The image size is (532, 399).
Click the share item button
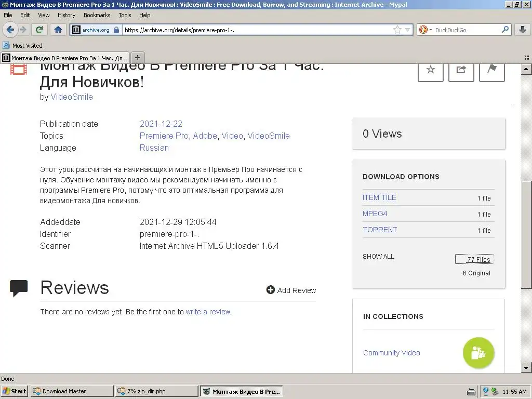pyautogui.click(x=461, y=71)
